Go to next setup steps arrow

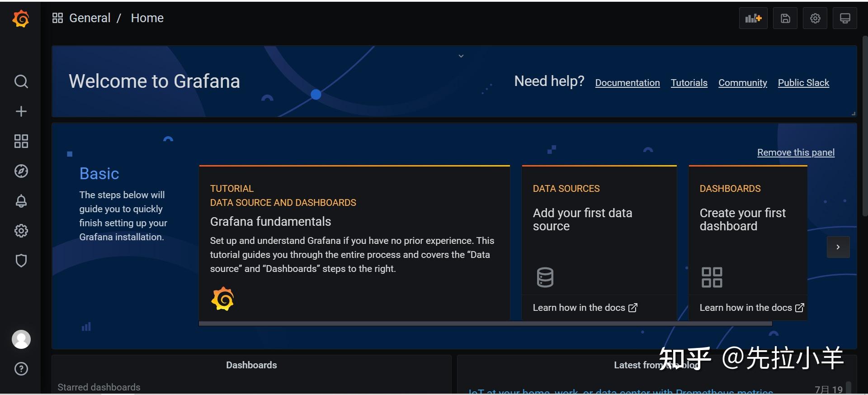coord(838,247)
